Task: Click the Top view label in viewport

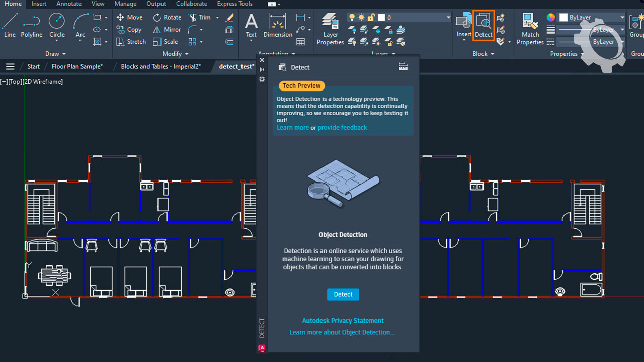Action: pyautogui.click(x=15, y=82)
